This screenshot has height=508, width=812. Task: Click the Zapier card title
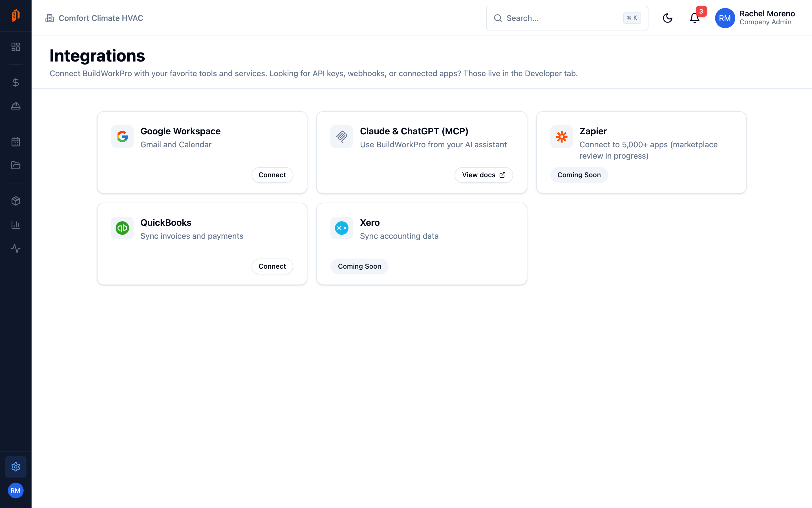[593, 131]
